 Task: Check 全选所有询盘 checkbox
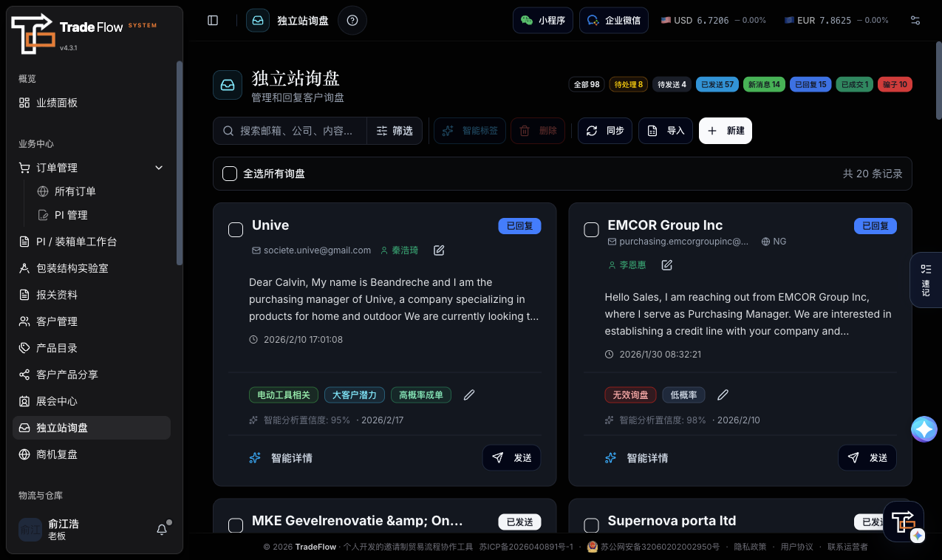[230, 174]
